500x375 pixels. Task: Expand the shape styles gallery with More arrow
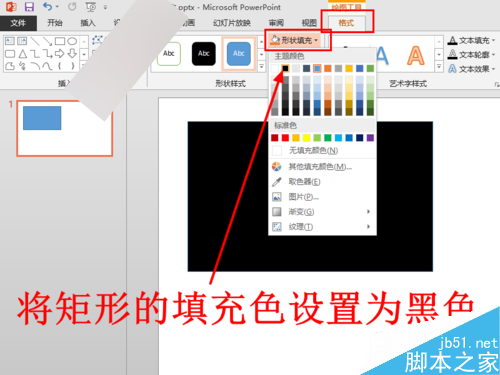click(262, 66)
